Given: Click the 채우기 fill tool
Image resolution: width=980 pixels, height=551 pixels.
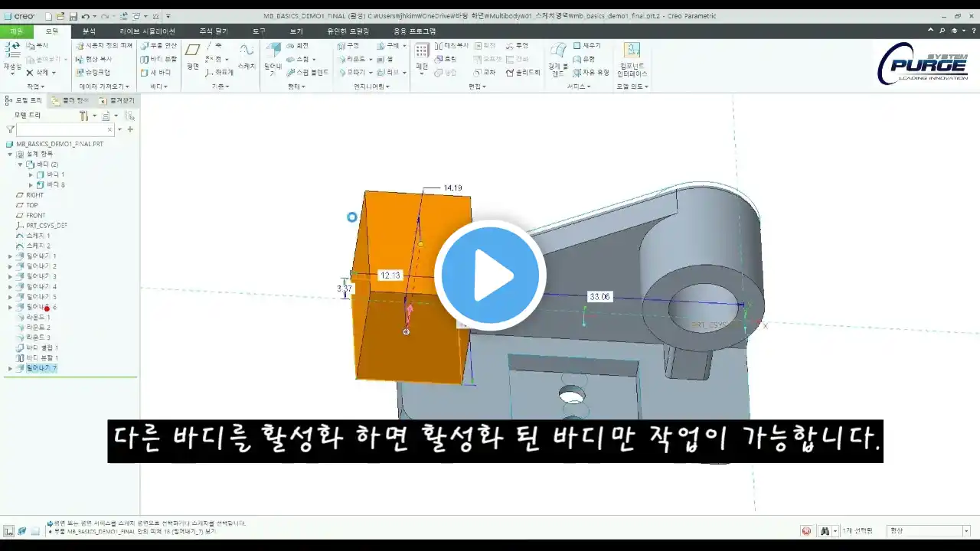Looking at the screenshot, I should tap(587, 46).
